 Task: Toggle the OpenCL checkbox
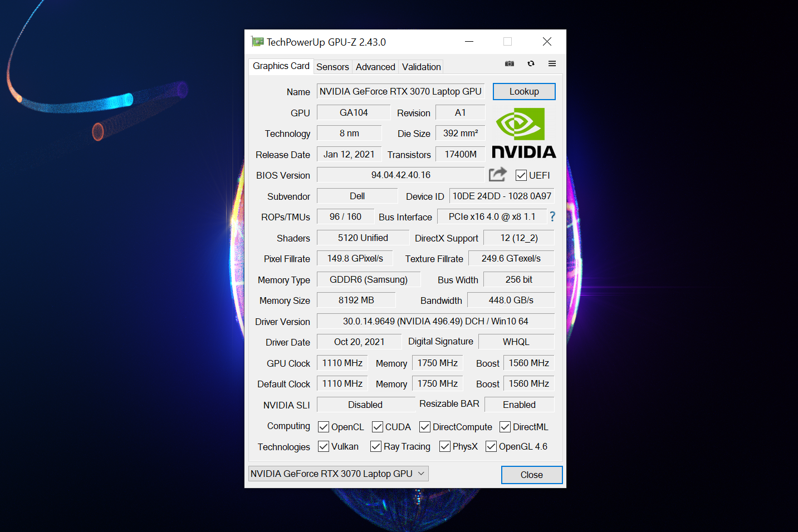pyautogui.click(x=324, y=427)
